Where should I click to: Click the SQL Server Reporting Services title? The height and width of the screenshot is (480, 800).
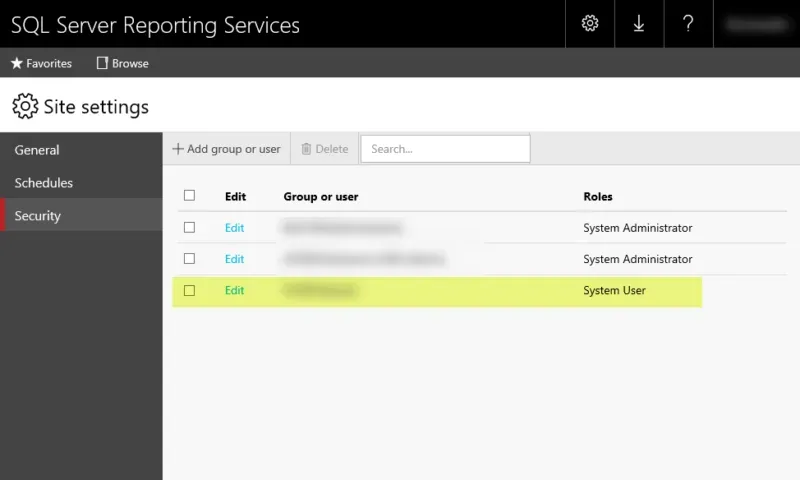[155, 24]
